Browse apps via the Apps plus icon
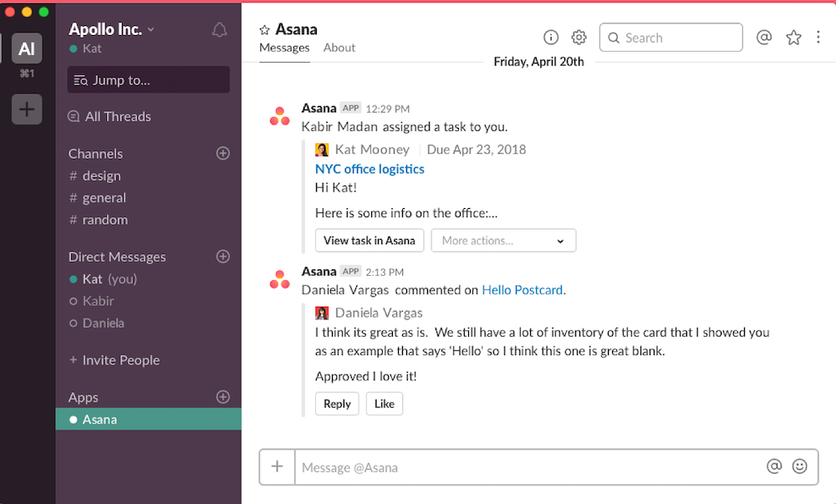 pyautogui.click(x=223, y=397)
